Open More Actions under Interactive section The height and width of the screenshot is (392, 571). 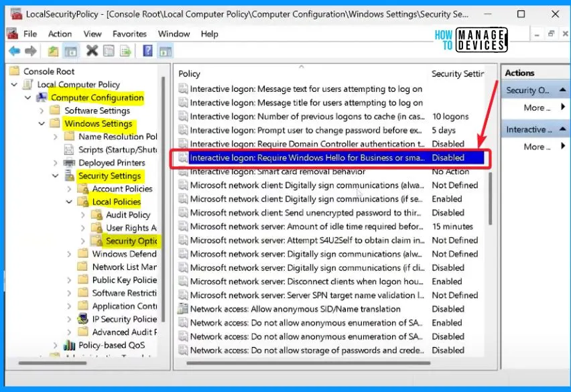click(544, 147)
